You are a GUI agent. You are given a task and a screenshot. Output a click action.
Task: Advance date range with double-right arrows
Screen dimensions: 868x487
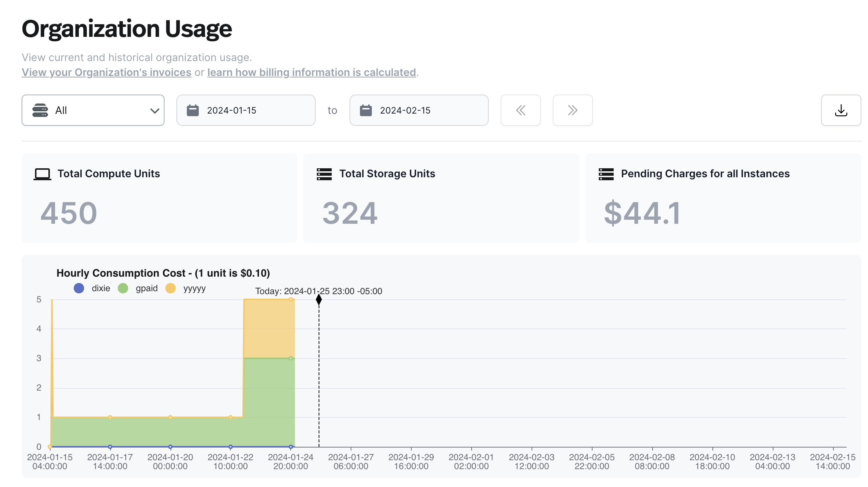tap(572, 110)
